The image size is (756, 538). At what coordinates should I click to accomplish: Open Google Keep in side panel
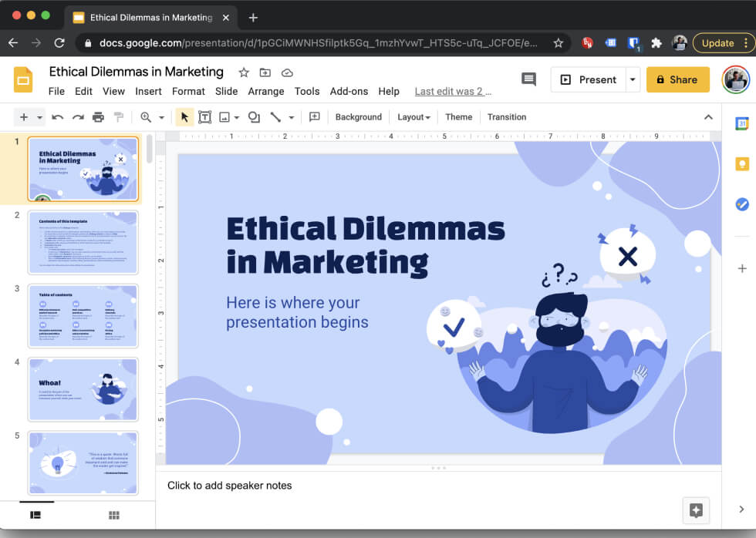click(741, 163)
